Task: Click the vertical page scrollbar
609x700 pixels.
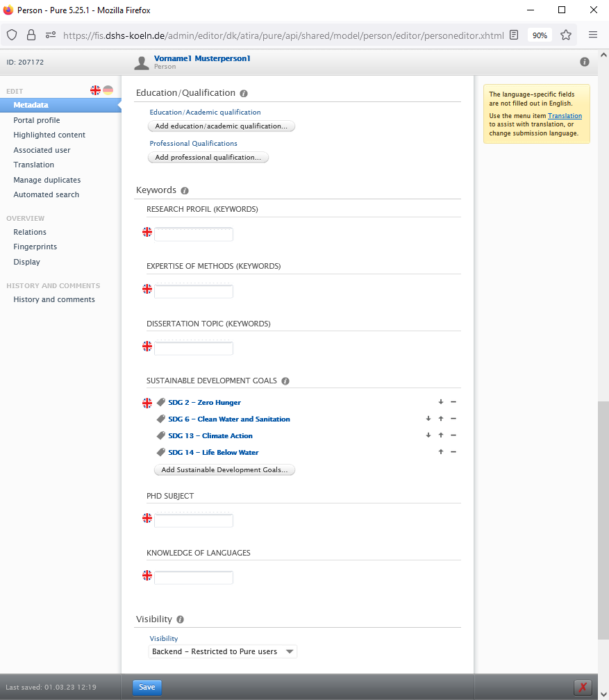Action: click(x=603, y=521)
